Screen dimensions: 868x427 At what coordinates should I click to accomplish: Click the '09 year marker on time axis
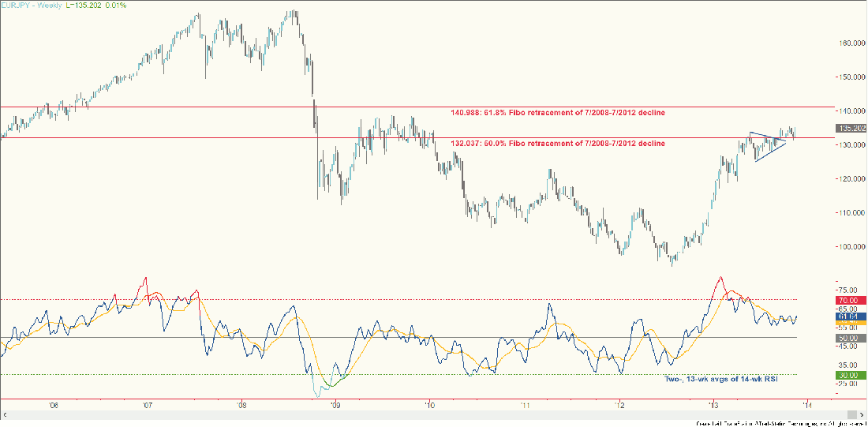click(335, 405)
